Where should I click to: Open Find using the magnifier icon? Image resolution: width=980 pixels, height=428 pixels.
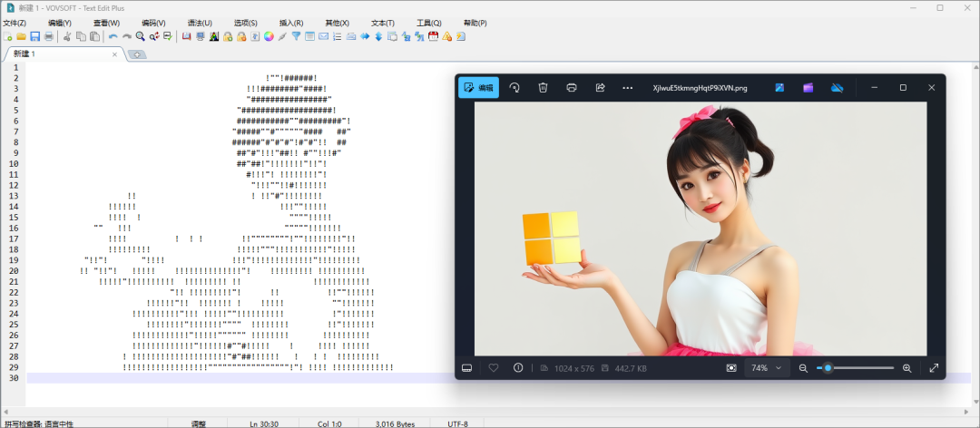(x=140, y=36)
